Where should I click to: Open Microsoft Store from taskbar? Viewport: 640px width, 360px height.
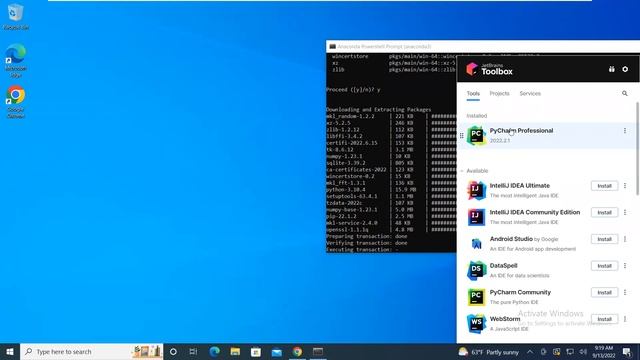tap(256, 351)
